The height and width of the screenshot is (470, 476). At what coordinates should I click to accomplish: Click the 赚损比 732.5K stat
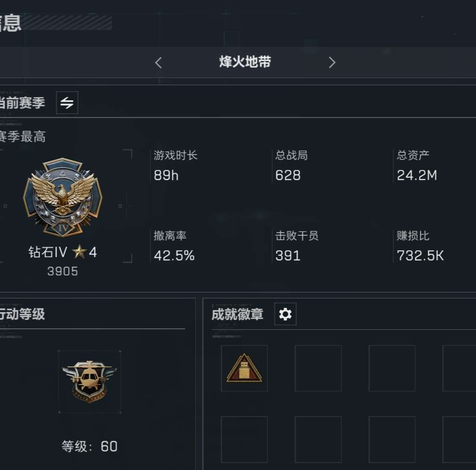420,246
